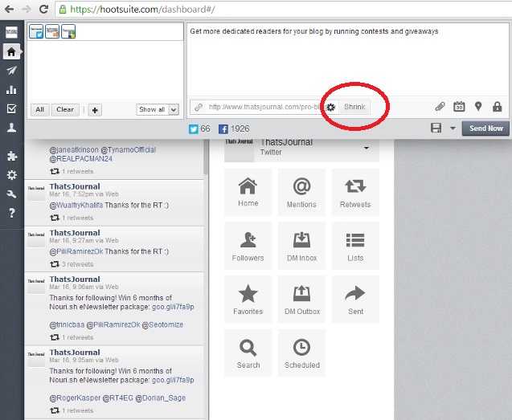Open the Tools wrench icon in sidebar

[11, 194]
